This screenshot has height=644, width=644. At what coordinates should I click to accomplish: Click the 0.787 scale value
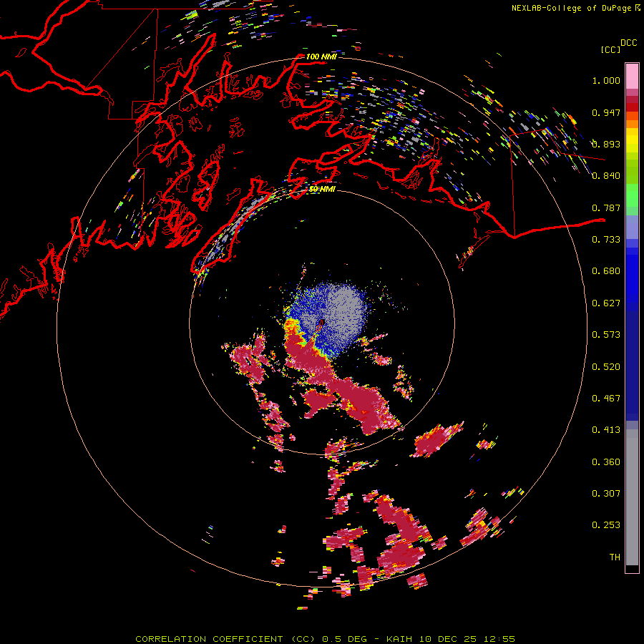606,208
